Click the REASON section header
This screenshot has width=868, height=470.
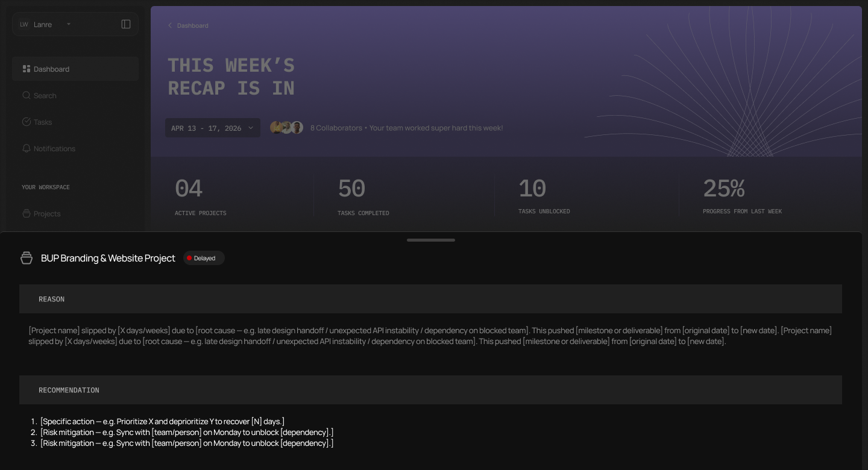pyautogui.click(x=430, y=299)
